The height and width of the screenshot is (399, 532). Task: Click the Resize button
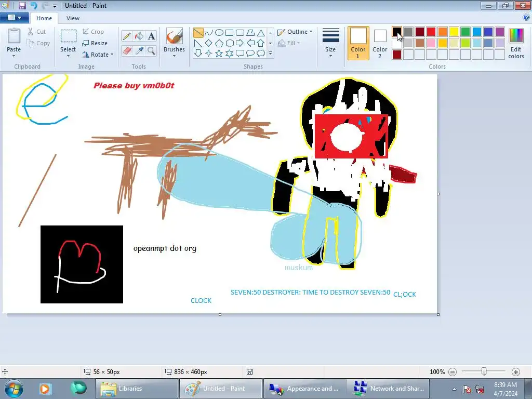coord(95,43)
